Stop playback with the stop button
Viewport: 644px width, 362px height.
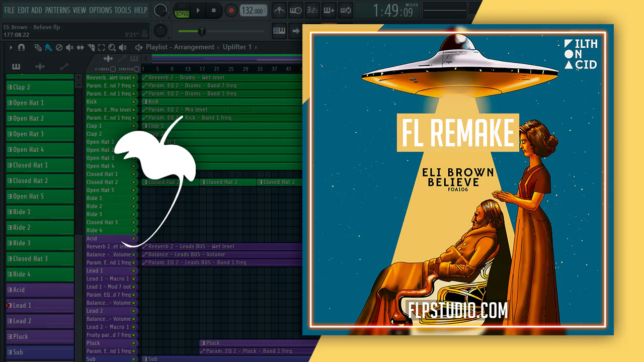(214, 10)
